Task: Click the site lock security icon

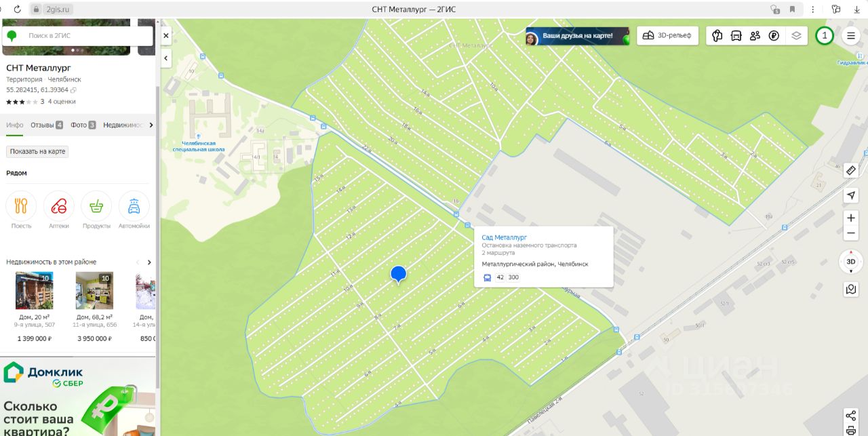Action: (37, 9)
